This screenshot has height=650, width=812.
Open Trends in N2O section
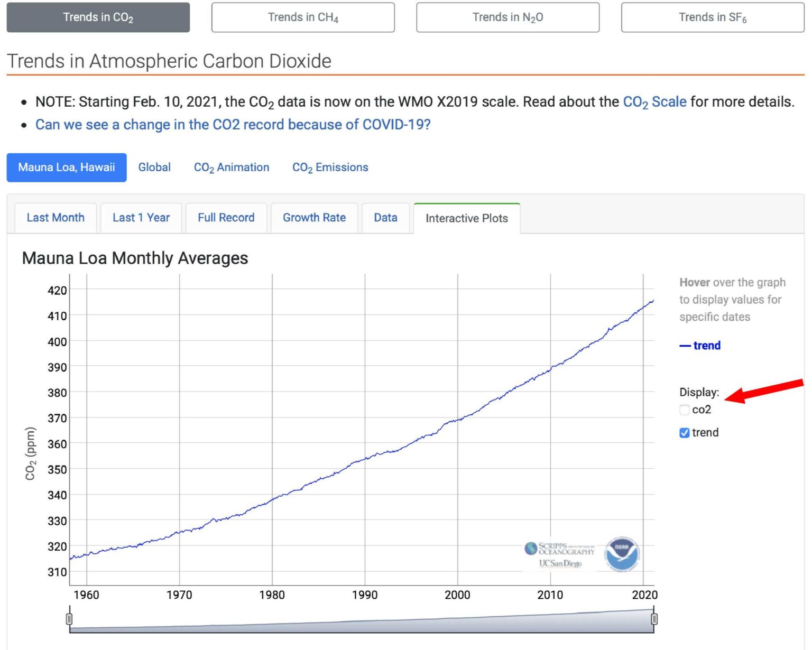[x=508, y=17]
